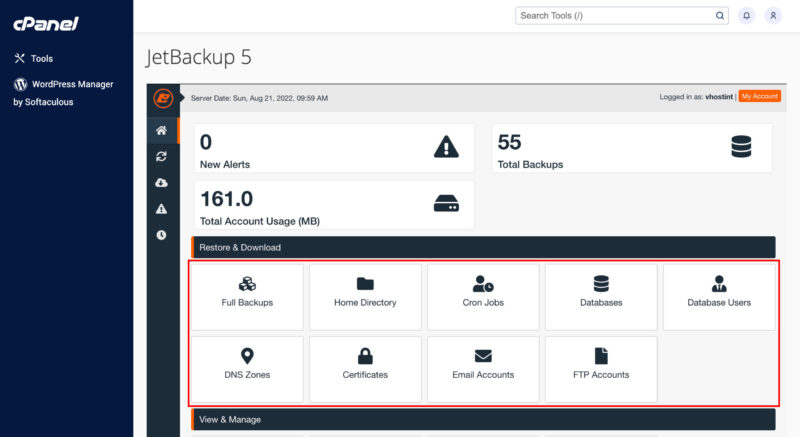This screenshot has height=437, width=800.
Task: Click the My Account button
Action: click(x=759, y=96)
